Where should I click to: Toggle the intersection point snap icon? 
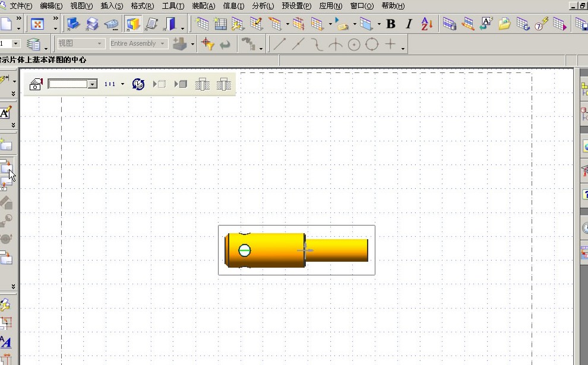[336, 45]
